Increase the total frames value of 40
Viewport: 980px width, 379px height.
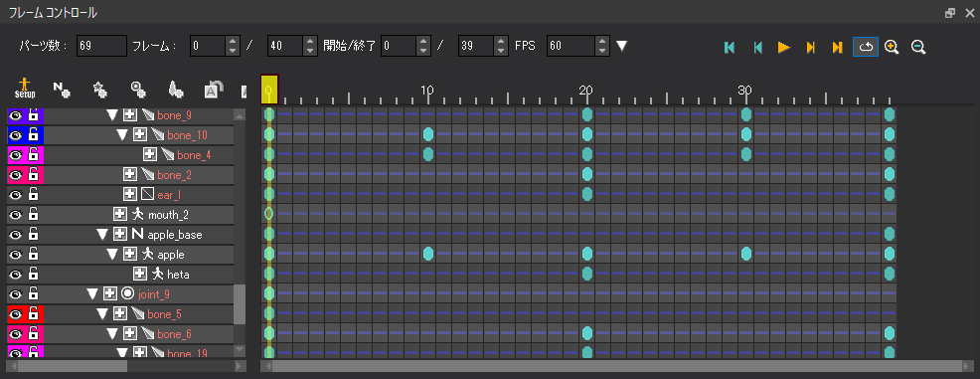(311, 41)
